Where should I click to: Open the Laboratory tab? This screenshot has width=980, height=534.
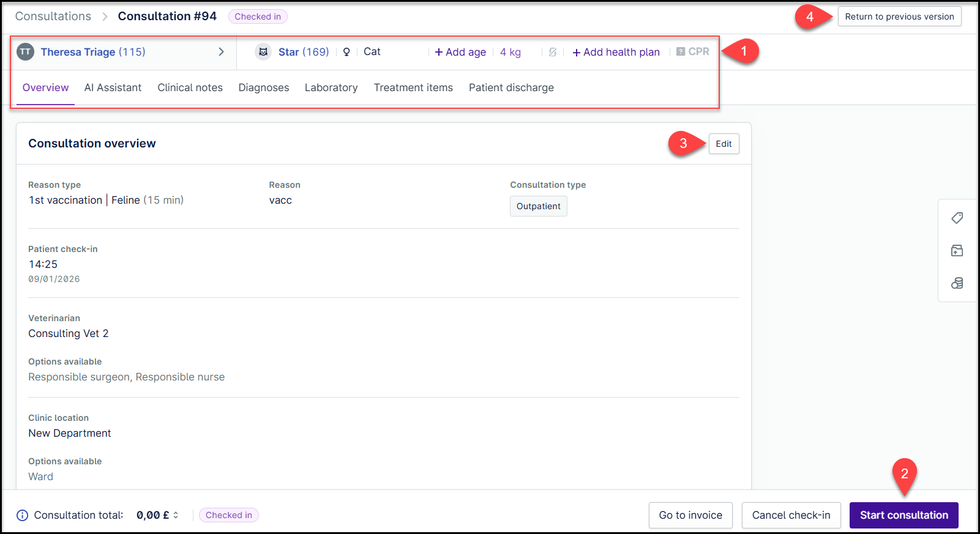[331, 87]
